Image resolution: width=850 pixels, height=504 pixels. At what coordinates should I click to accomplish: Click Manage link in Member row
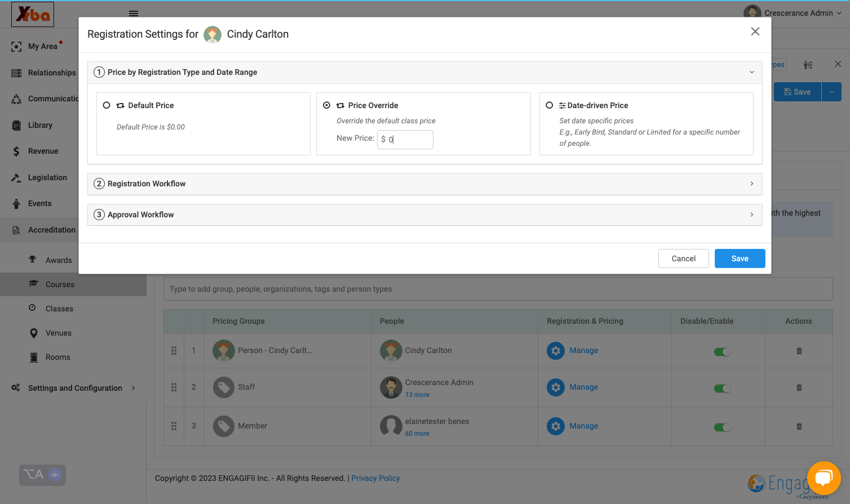pos(583,426)
